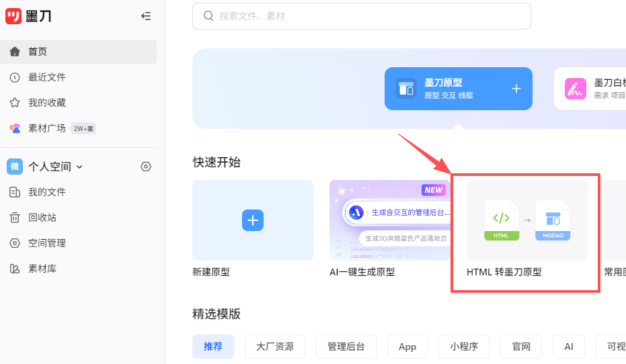Collapse the sidebar with the fold icon

point(146,16)
